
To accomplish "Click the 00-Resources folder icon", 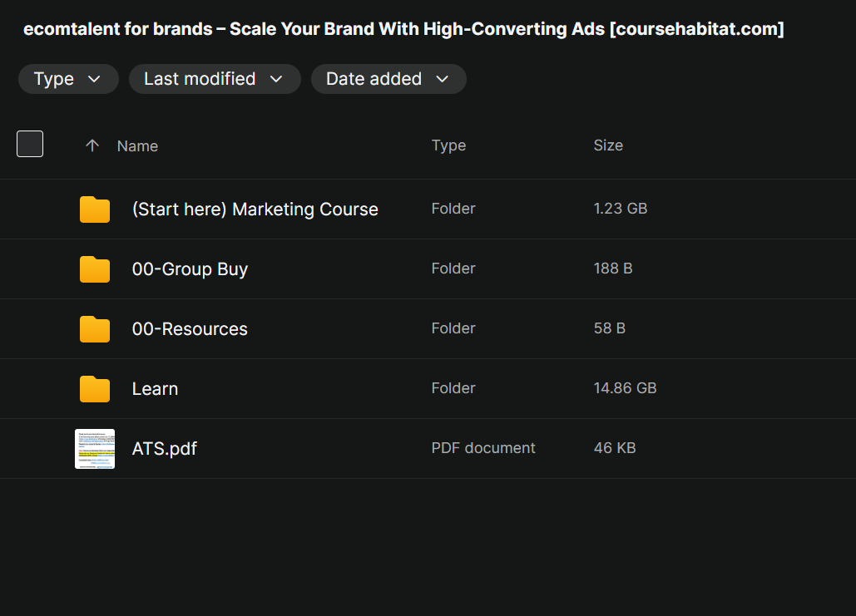I will click(x=95, y=329).
